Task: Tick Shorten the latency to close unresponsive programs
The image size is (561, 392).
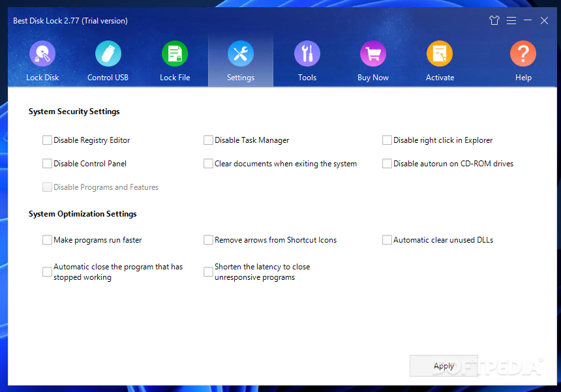Action: click(208, 272)
